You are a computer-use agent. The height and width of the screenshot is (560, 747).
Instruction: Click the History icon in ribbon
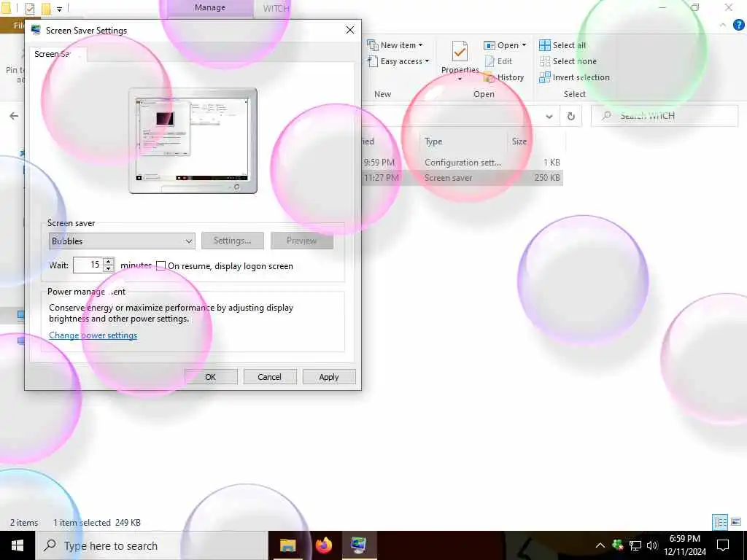489,77
